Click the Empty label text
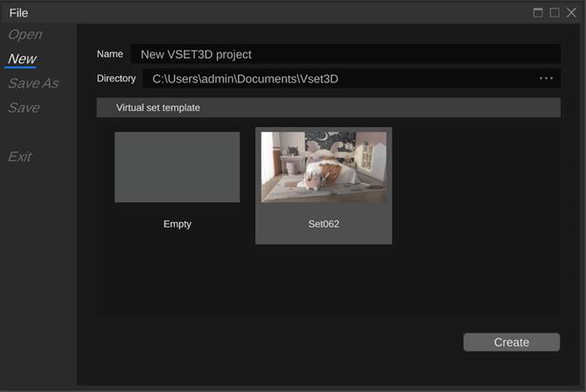Viewport: 586px width, 392px height. click(x=178, y=224)
